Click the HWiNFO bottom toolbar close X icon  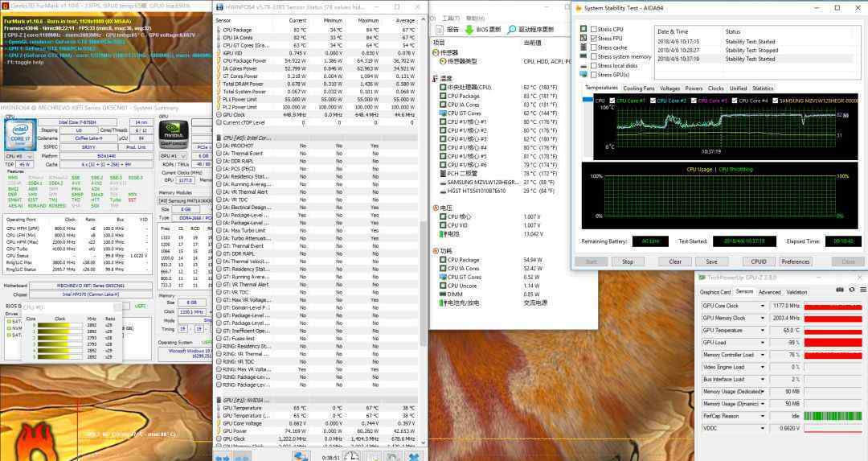[413, 457]
